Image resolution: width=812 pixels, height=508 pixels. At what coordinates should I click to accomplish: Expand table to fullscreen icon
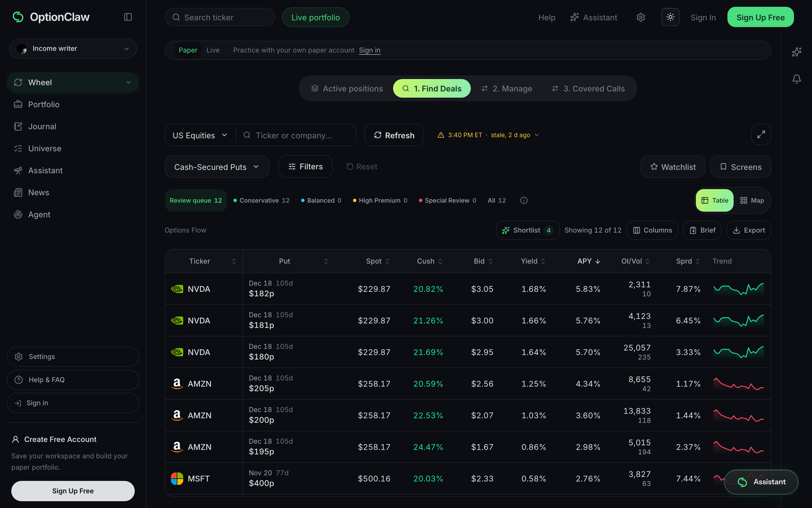[761, 134]
